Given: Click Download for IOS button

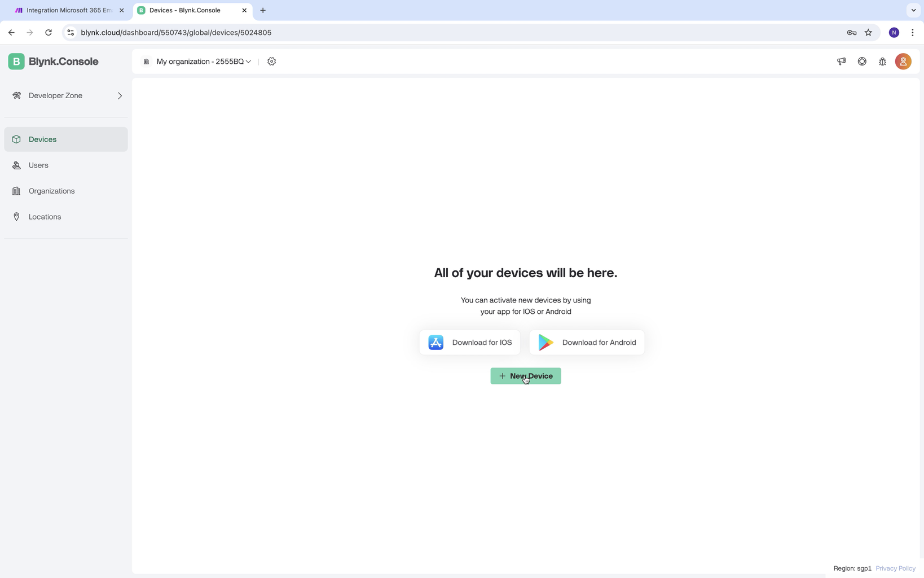Looking at the screenshot, I should tap(470, 343).
